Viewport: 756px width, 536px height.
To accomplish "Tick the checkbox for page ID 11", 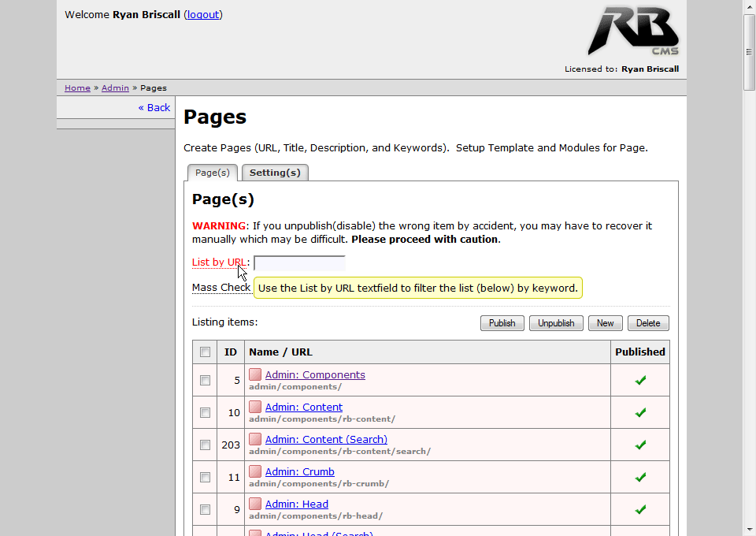I will [x=206, y=477].
